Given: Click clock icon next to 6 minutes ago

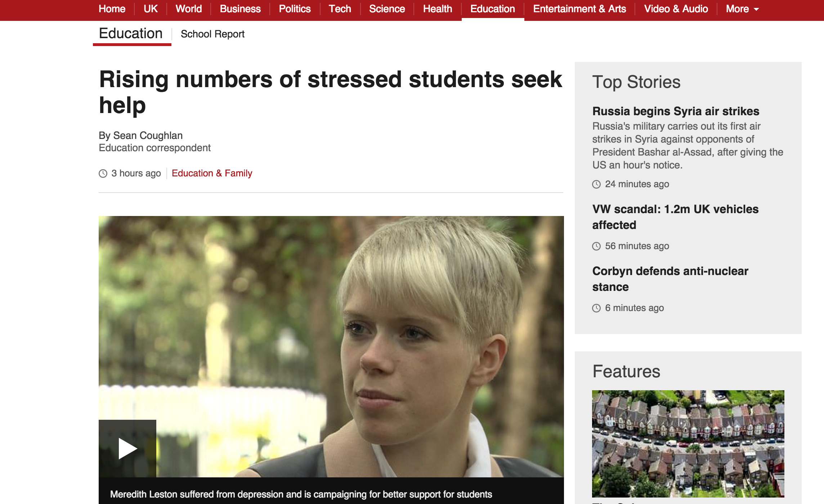Looking at the screenshot, I should tap(596, 308).
